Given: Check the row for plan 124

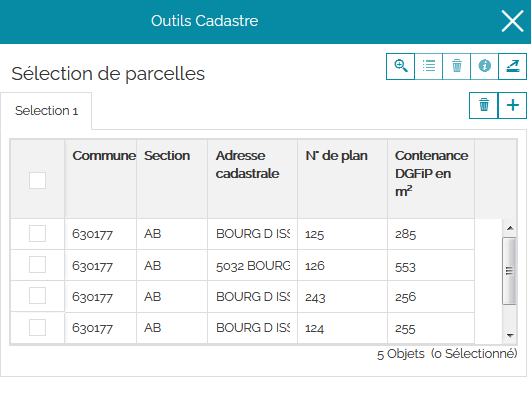Looking at the screenshot, I should pyautogui.click(x=37, y=327).
